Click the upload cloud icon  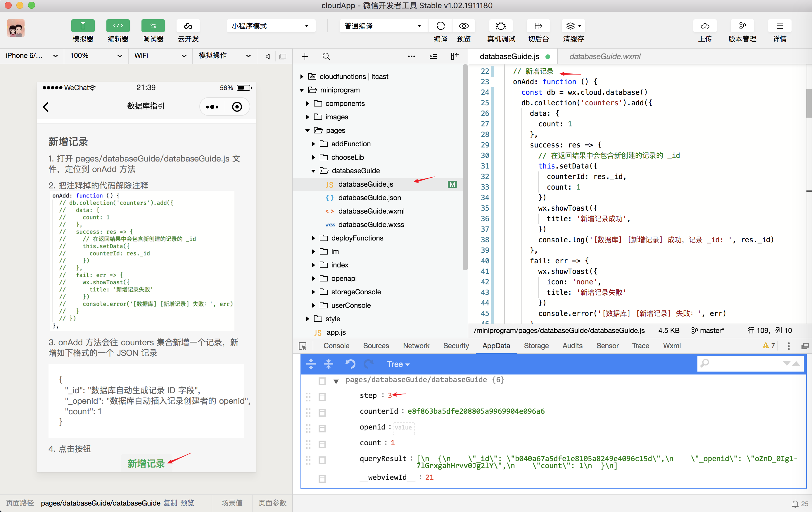705,26
